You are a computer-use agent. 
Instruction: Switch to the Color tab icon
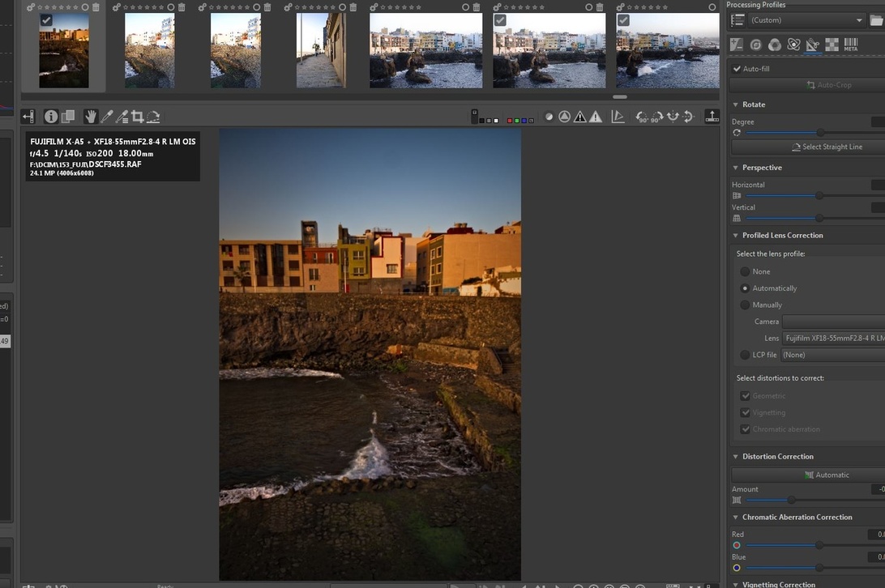click(x=775, y=45)
